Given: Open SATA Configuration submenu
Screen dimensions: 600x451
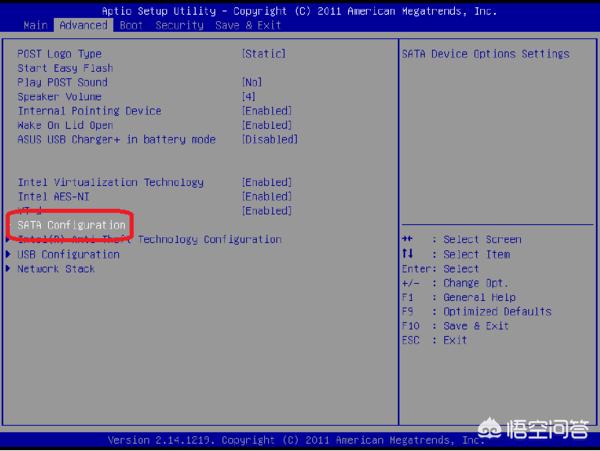Looking at the screenshot, I should (71, 225).
